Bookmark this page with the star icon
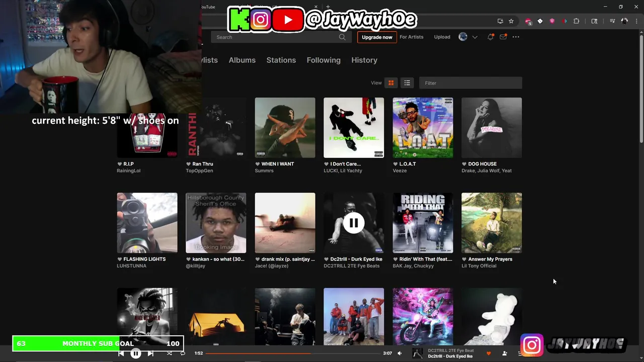 click(511, 21)
